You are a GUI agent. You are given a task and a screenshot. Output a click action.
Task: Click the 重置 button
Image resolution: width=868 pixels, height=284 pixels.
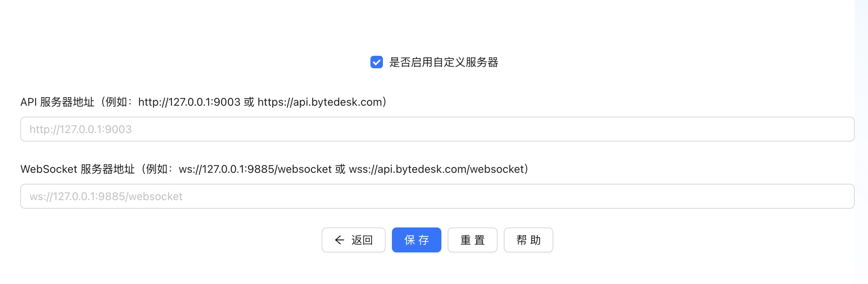point(472,240)
